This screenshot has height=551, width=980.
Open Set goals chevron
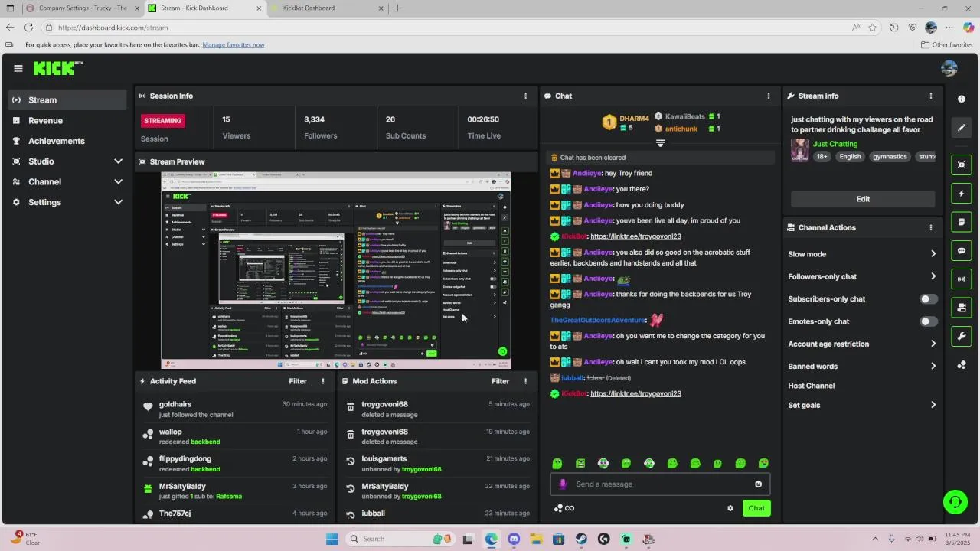(x=933, y=406)
